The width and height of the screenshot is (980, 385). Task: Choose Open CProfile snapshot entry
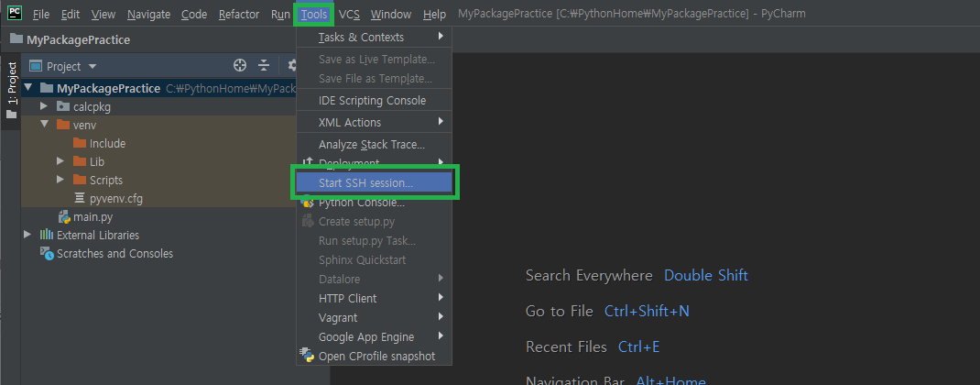click(x=375, y=357)
